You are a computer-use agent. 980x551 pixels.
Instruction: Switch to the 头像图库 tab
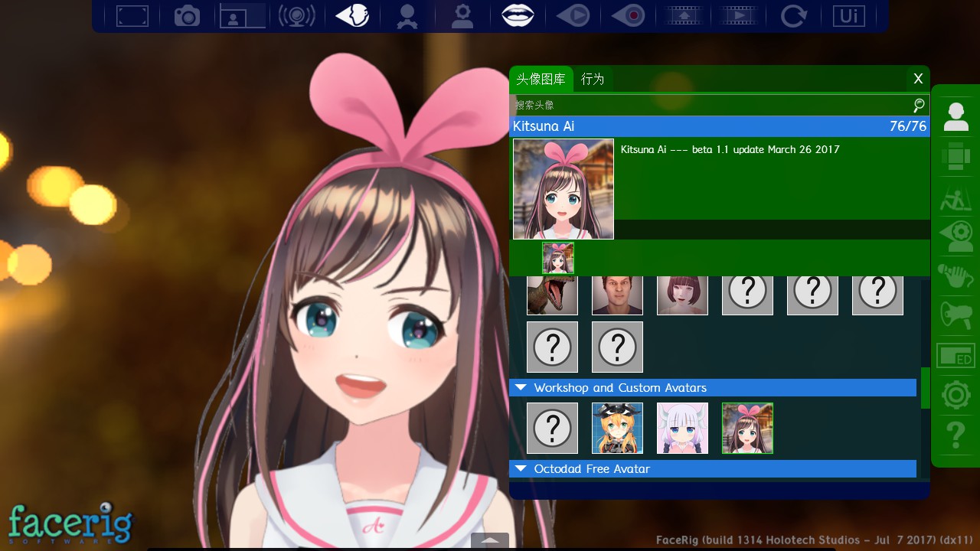(541, 79)
